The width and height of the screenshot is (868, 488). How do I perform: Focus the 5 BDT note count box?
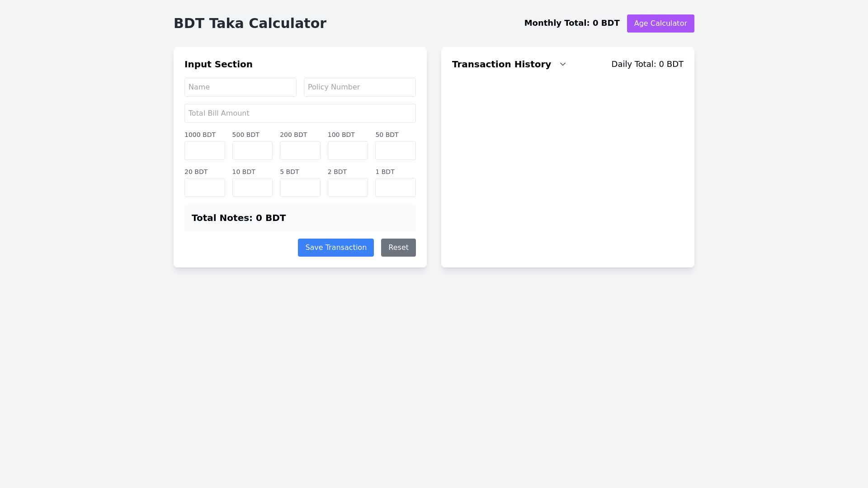pyautogui.click(x=300, y=188)
